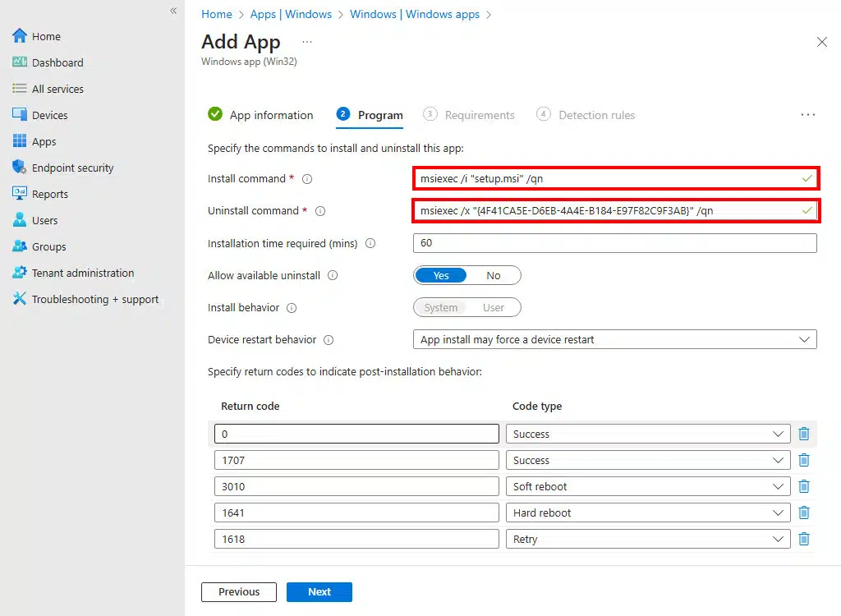Select System install behavior

pyautogui.click(x=441, y=307)
